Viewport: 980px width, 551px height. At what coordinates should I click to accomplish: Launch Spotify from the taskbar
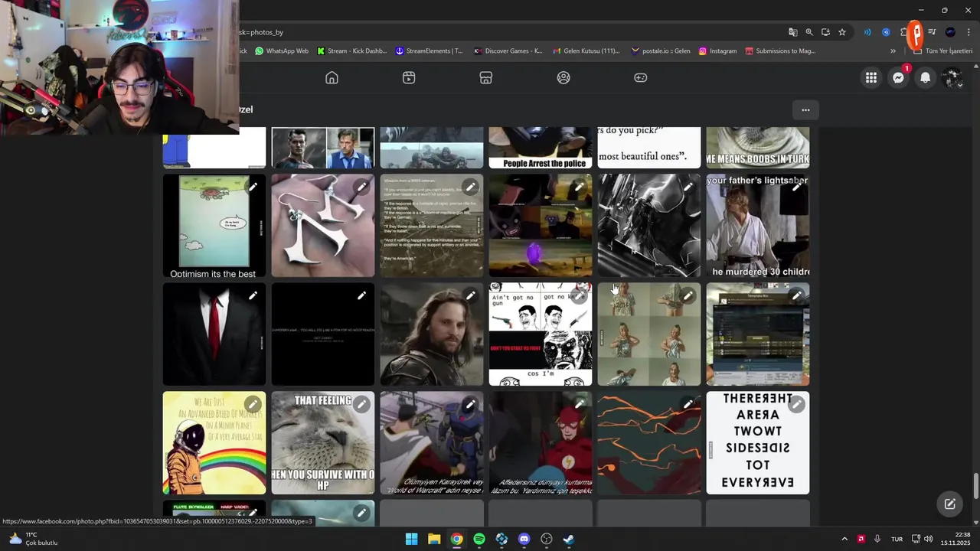point(479,539)
